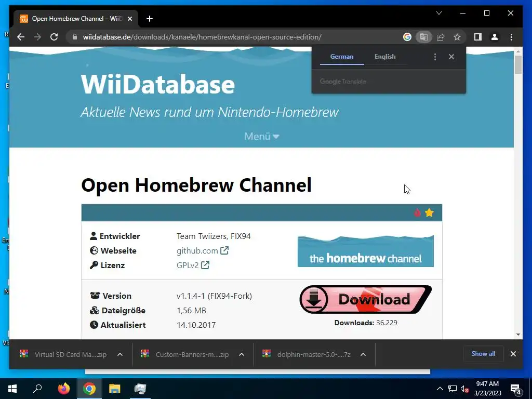Open a new tab with plus button

150,19
